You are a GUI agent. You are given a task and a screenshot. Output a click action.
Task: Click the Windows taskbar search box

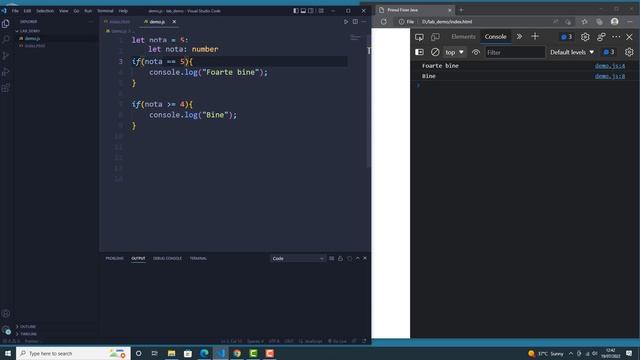point(73,353)
